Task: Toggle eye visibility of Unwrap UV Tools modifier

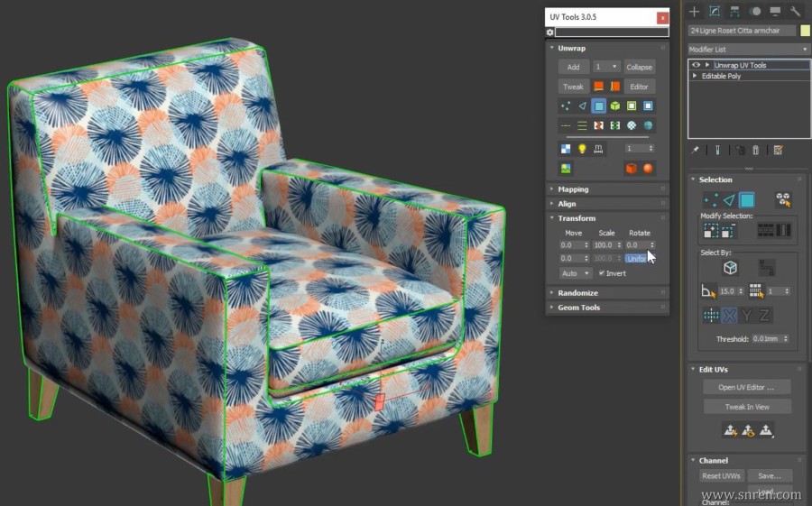Action: 696,65
